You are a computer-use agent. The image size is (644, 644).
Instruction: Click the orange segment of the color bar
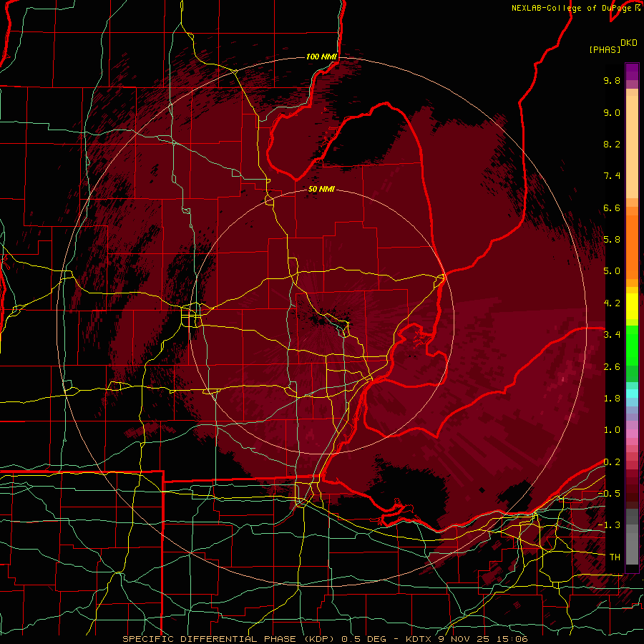pyautogui.click(x=632, y=246)
